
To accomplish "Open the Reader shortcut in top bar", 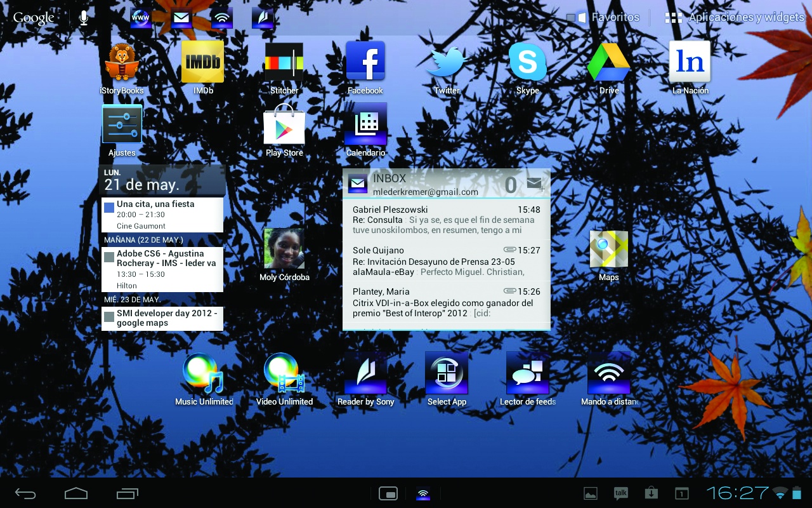I will tap(263, 18).
